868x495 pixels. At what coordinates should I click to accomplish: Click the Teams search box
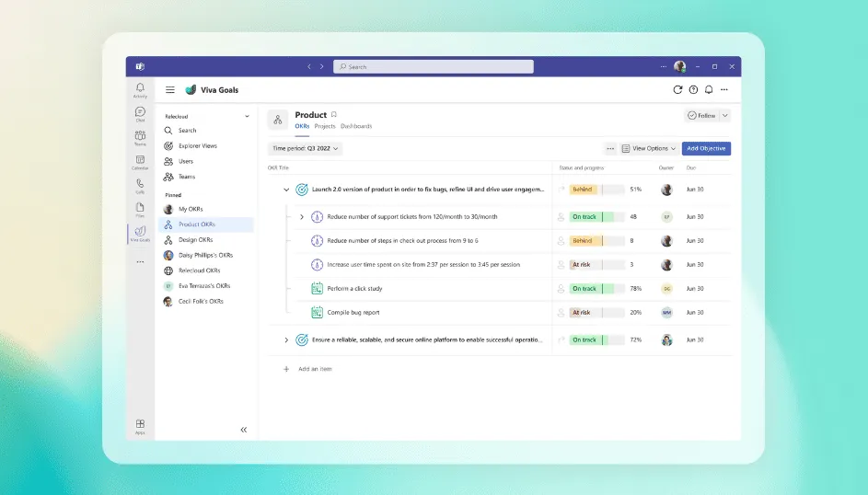coord(434,67)
